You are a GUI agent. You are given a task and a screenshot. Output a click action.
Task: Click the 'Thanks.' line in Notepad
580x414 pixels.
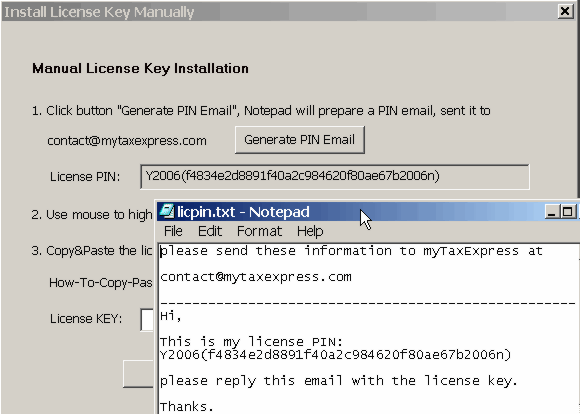(x=187, y=406)
